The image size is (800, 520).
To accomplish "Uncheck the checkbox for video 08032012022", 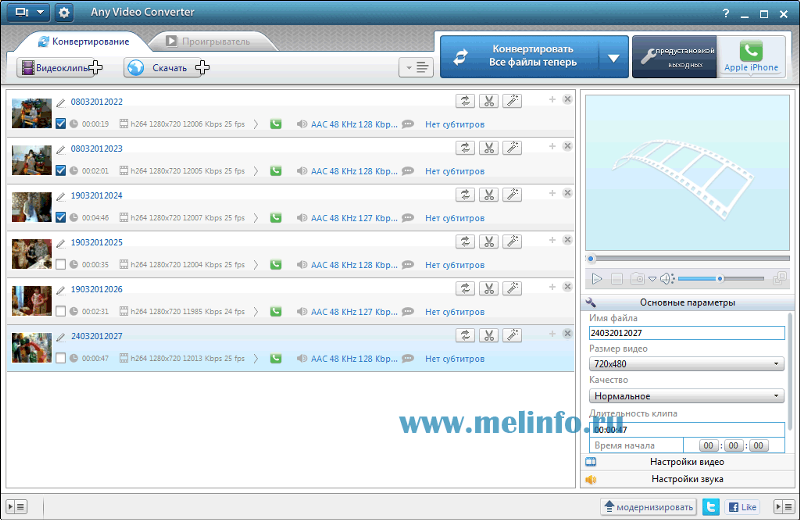I will 61,124.
